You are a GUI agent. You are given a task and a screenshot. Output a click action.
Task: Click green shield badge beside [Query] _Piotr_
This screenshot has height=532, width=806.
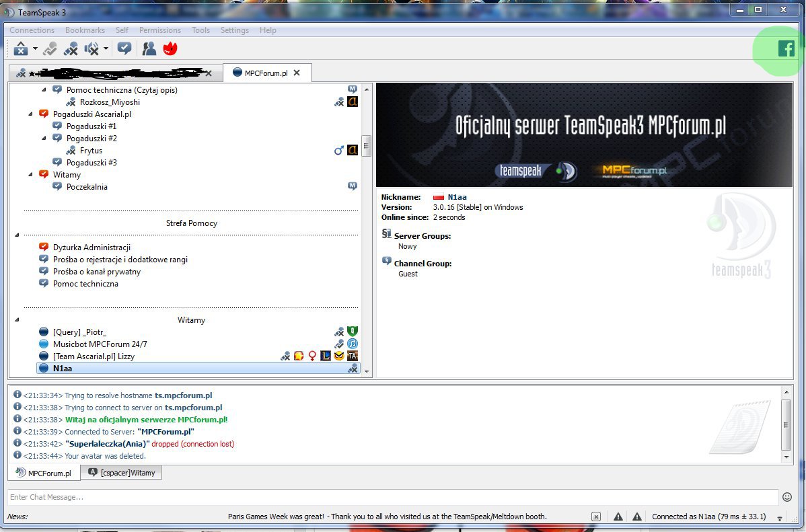tap(353, 331)
